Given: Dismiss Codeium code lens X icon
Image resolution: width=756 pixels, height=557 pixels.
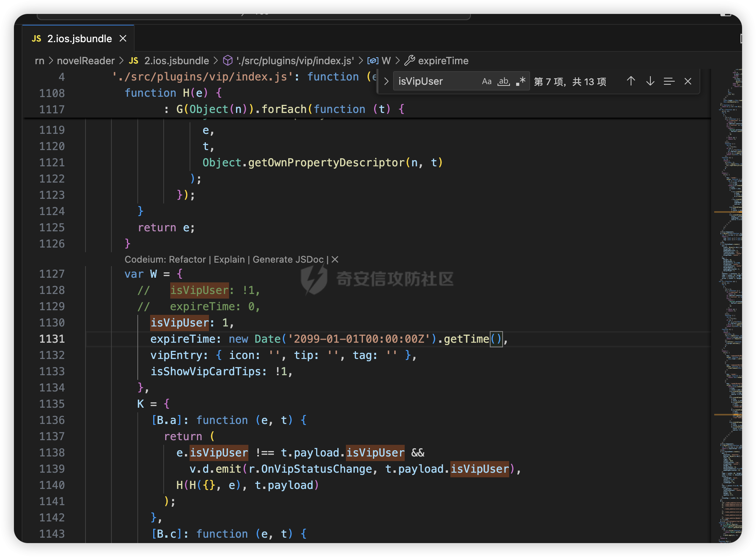Looking at the screenshot, I should (x=335, y=260).
